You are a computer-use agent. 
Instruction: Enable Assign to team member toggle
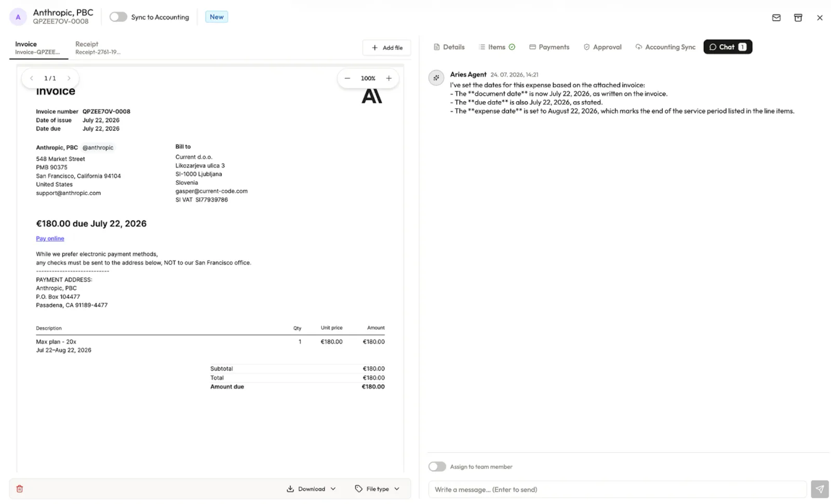point(437,467)
